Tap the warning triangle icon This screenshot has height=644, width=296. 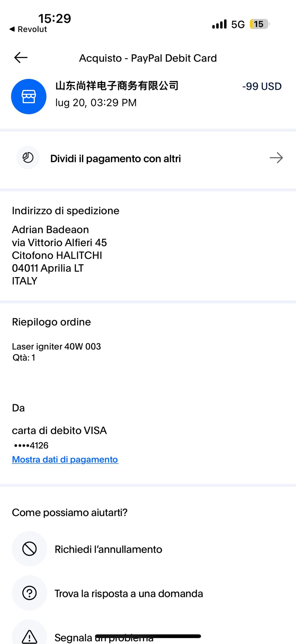[30, 636]
